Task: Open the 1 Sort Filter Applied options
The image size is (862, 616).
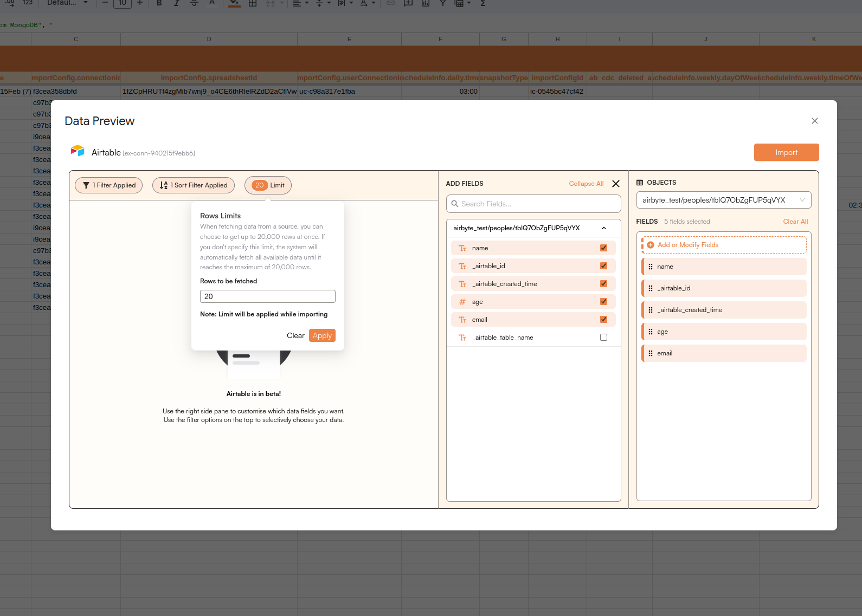Action: pyautogui.click(x=194, y=185)
